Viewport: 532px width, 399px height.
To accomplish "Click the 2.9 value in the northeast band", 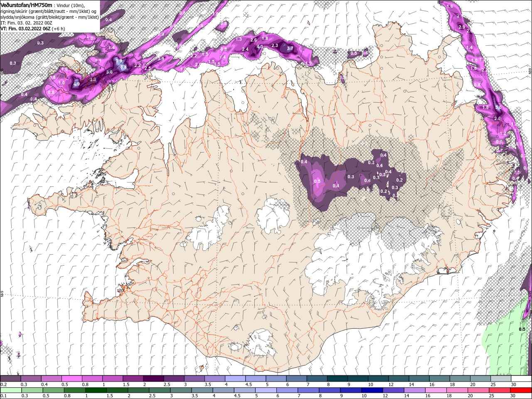I will [x=461, y=27].
